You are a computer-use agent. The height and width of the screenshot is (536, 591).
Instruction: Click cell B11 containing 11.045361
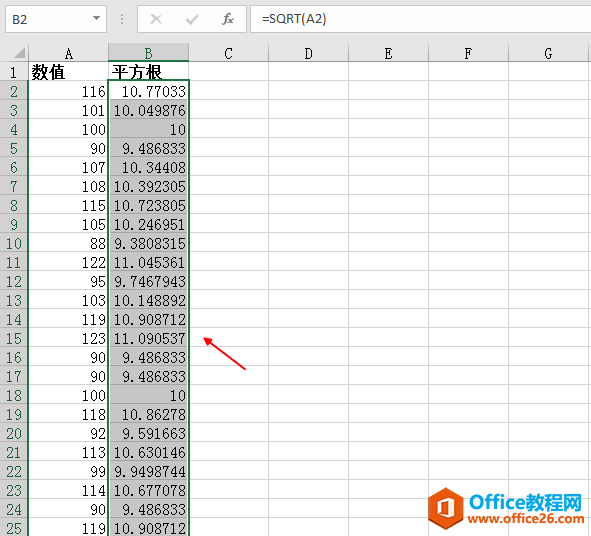pos(149,262)
